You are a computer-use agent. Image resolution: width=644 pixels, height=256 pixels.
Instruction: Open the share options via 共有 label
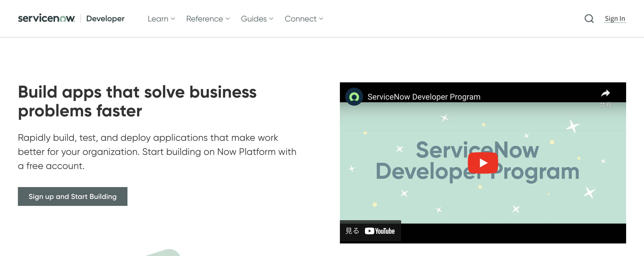[x=606, y=105]
